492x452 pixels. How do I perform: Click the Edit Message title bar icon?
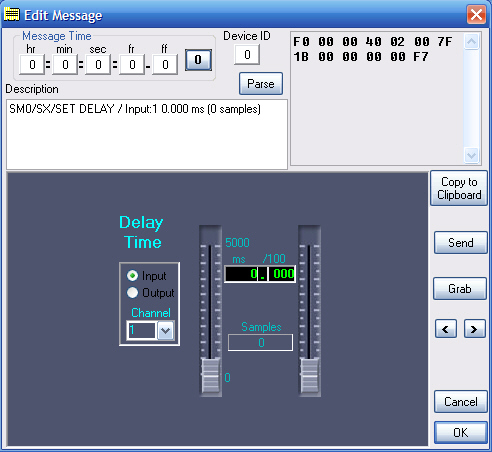coord(11,15)
